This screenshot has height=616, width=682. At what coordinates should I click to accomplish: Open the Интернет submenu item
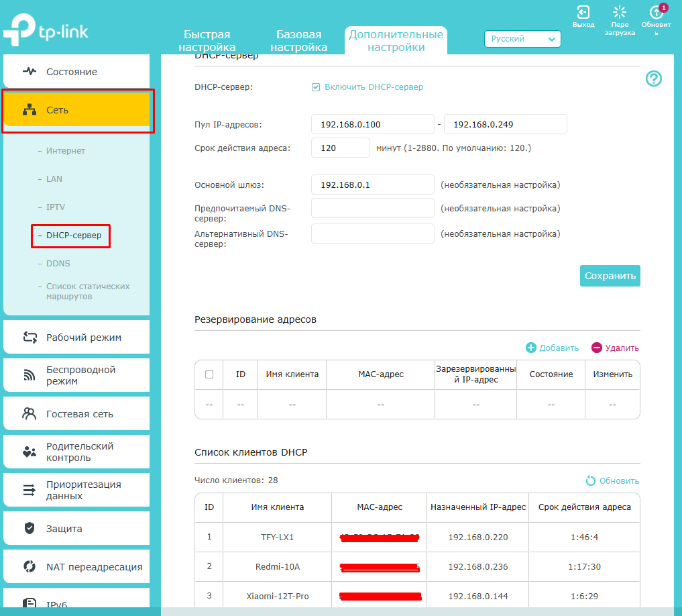(66, 150)
